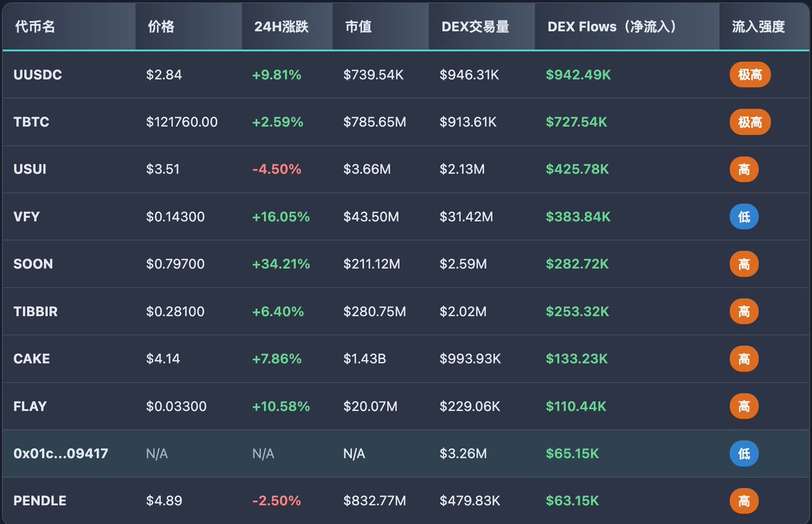The height and width of the screenshot is (524, 812).
Task: Sort by the 价格 column header
Action: pyautogui.click(x=161, y=27)
